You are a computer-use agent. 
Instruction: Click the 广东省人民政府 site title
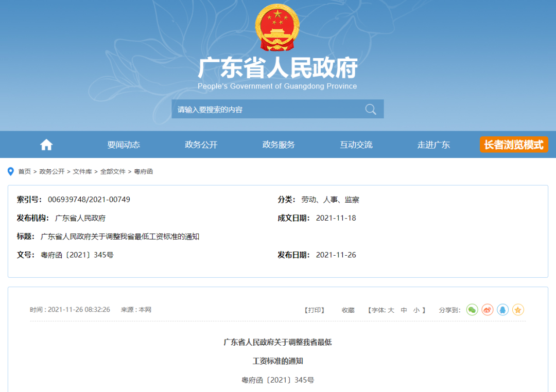[x=277, y=67]
